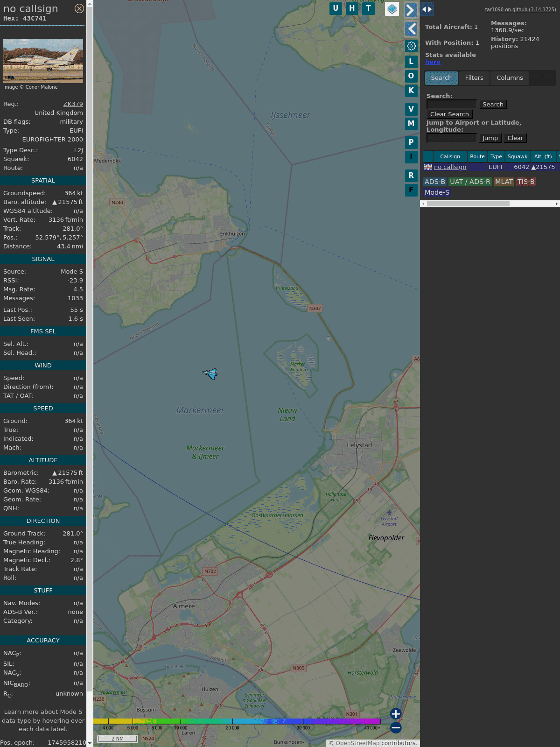
Task: Click the left chevron sidebar arrow
Action: [x=411, y=29]
